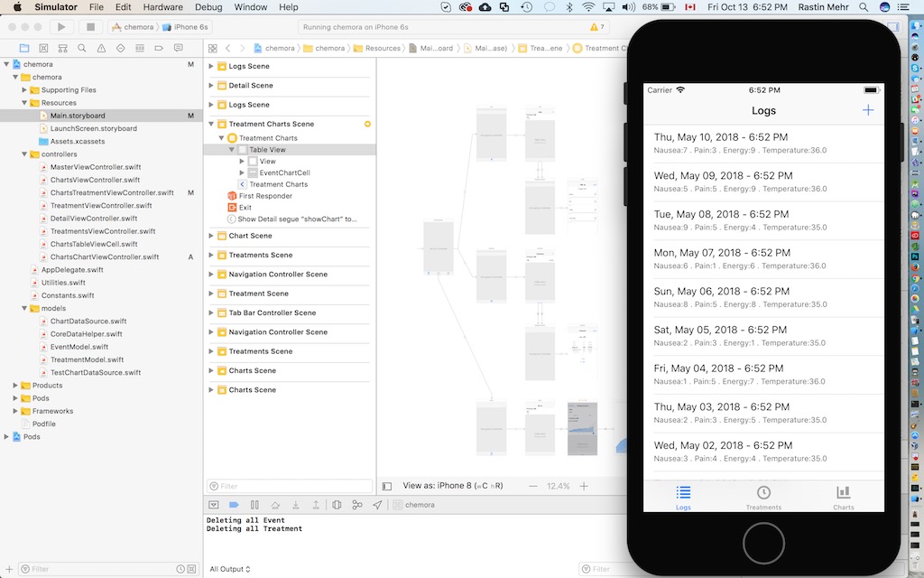This screenshot has height=578, width=924.
Task: Open the Report navigator icon
Action: [178, 49]
